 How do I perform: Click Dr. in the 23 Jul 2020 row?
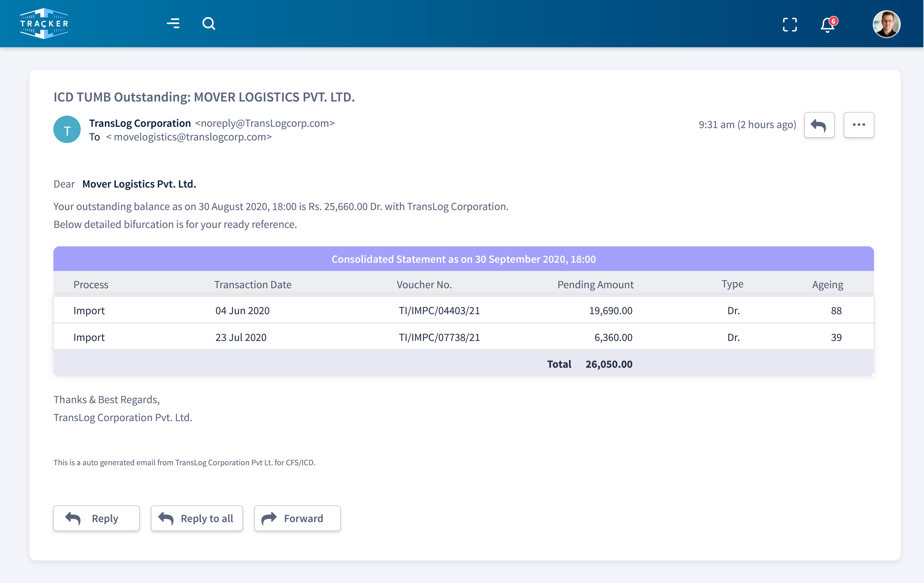tap(734, 337)
